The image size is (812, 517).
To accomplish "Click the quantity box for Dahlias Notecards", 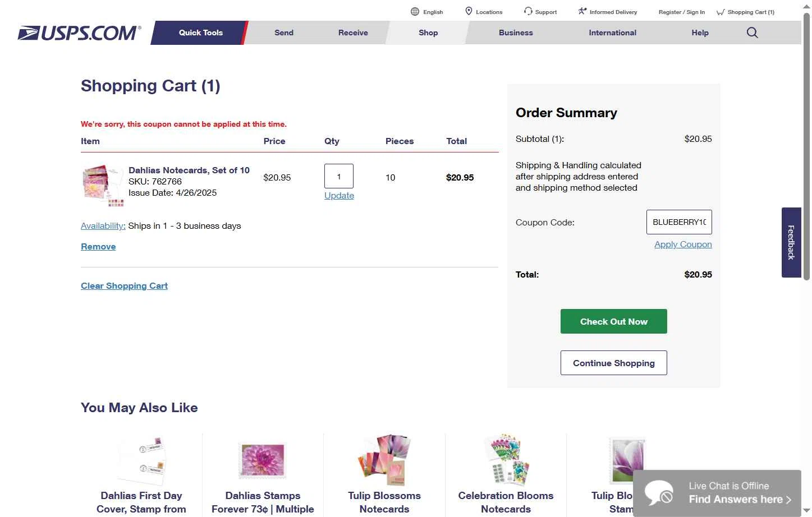I will point(338,177).
